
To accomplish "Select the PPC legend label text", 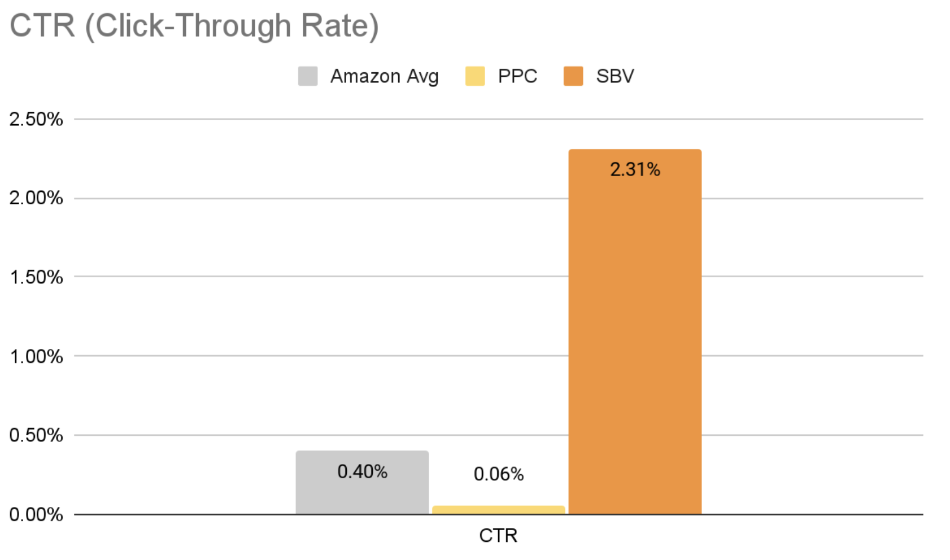I will coord(517,76).
